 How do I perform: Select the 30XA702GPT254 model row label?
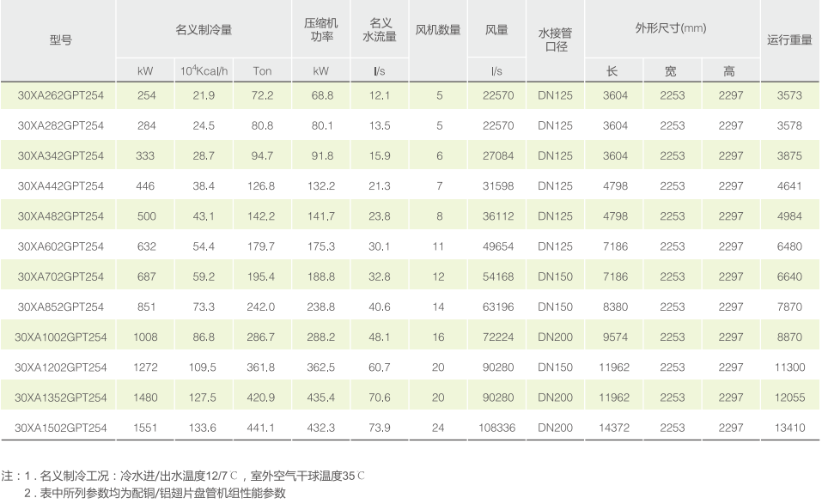(60, 276)
